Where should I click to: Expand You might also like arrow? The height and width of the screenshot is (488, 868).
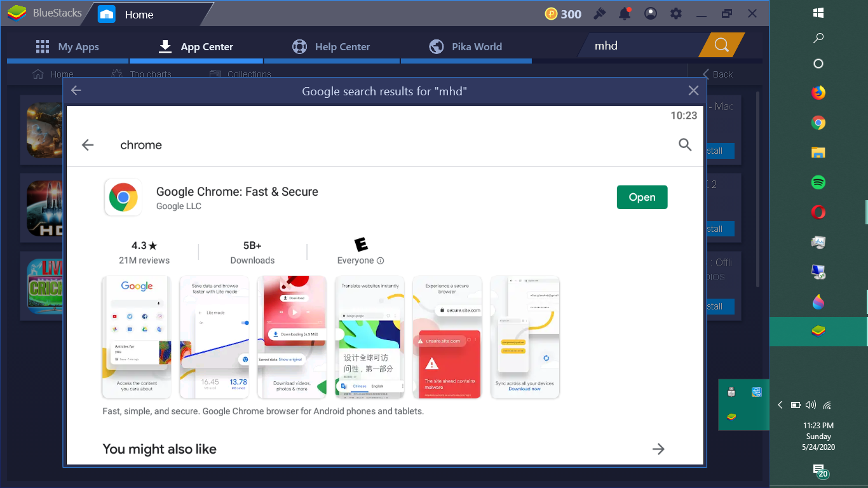[658, 449]
